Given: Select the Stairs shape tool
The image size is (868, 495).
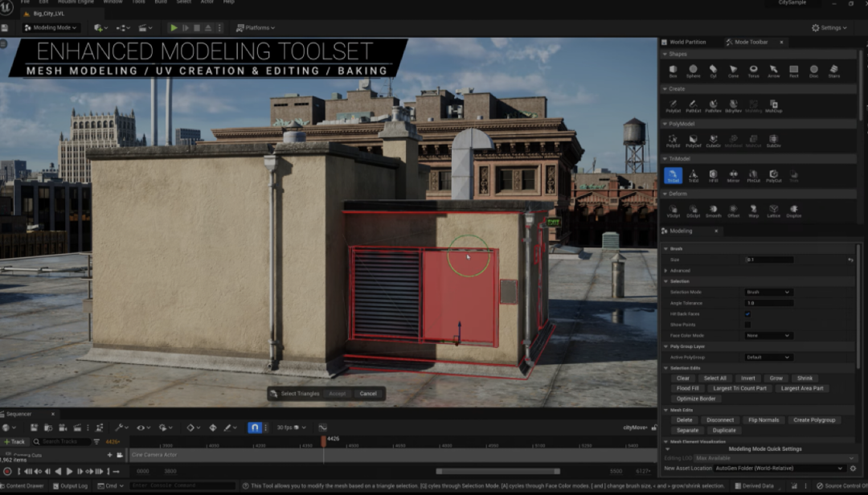Looking at the screenshot, I should 833,72.
